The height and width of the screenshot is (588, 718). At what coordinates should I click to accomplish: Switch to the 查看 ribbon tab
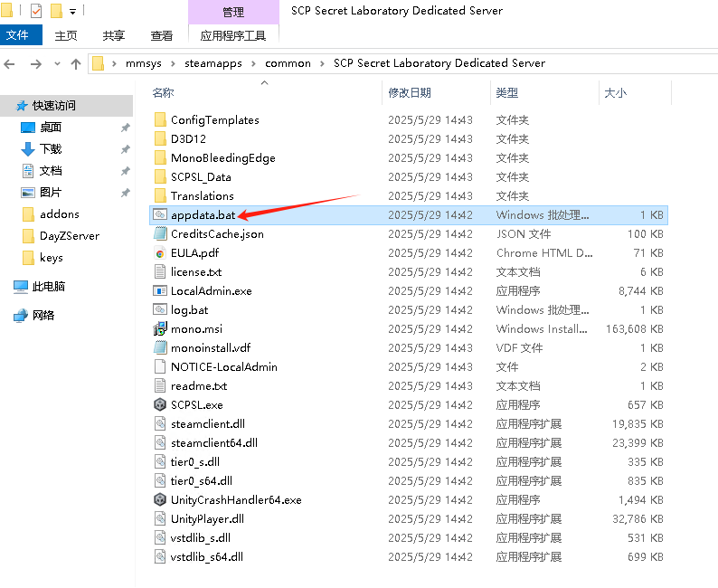(162, 35)
